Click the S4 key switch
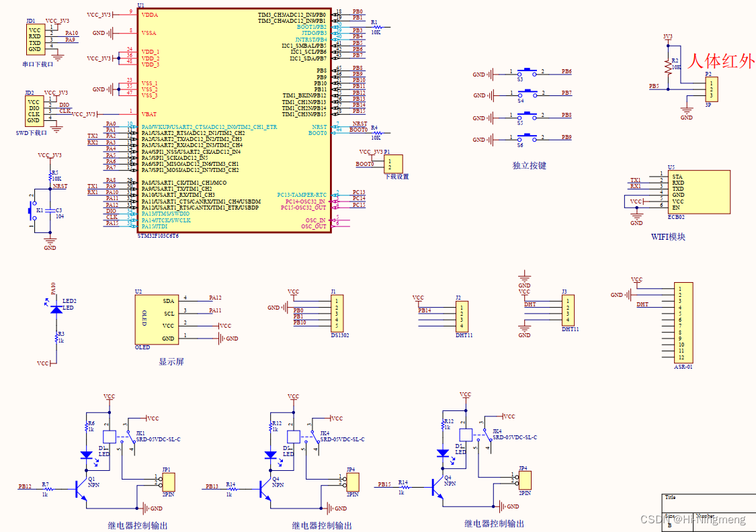Screen dimensions: 756x532 [x=527, y=93]
